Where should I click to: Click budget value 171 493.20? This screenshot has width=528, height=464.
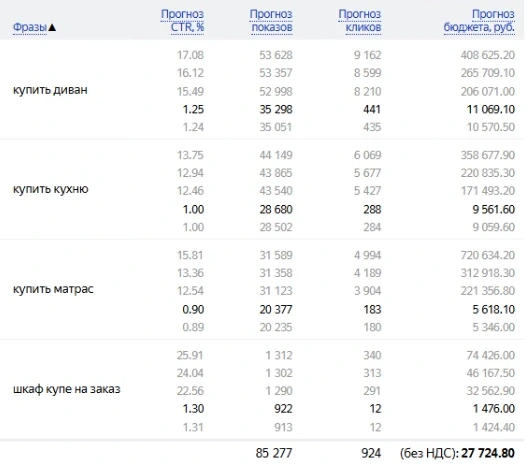pos(488,191)
